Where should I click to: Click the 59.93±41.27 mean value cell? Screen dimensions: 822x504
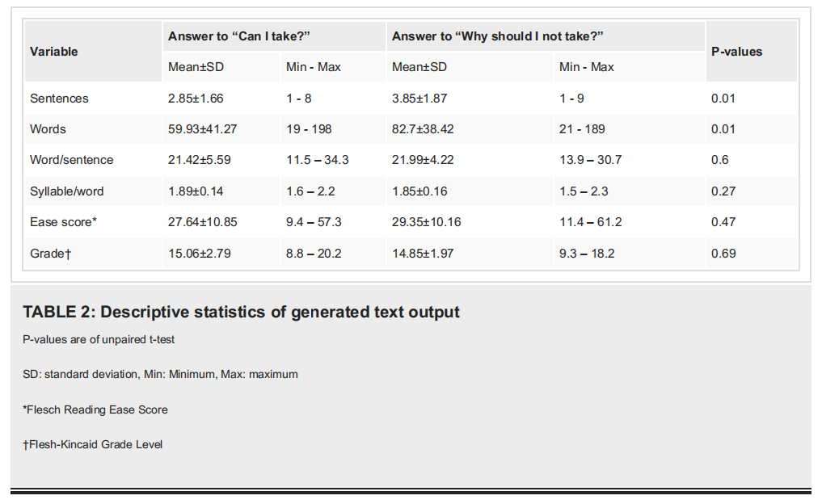pos(202,129)
